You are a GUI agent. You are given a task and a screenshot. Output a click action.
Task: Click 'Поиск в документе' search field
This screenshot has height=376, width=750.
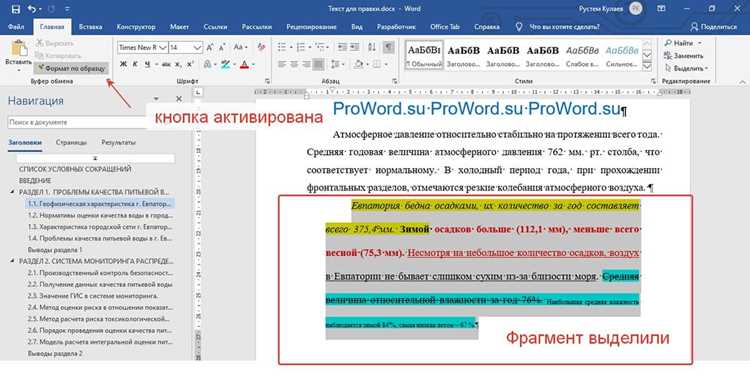tap(77, 122)
